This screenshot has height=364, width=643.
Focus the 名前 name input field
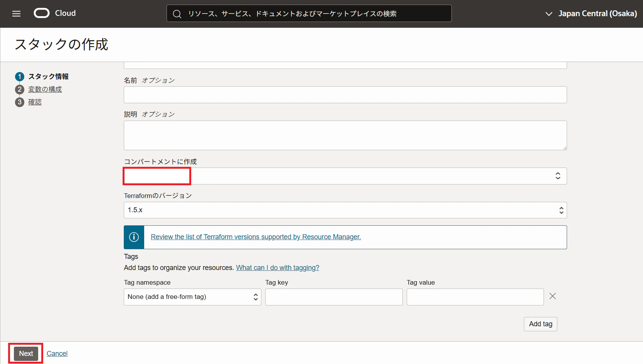point(345,95)
